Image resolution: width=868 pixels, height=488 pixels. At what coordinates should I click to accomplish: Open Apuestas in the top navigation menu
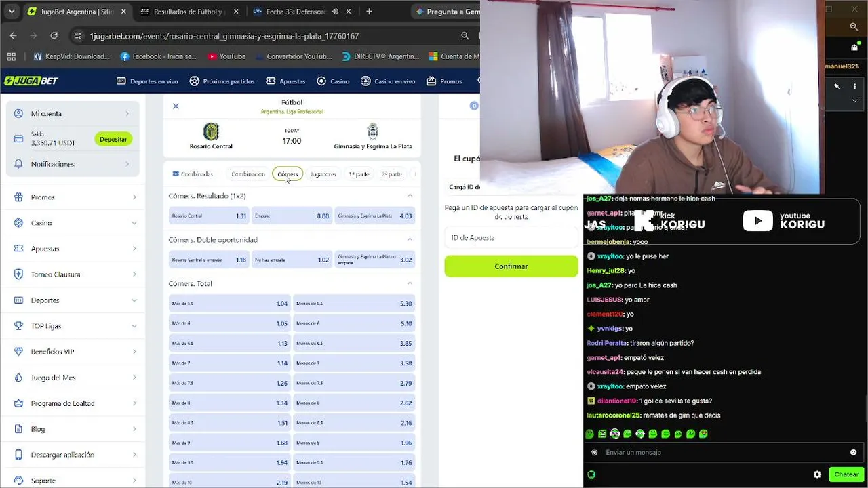click(285, 81)
